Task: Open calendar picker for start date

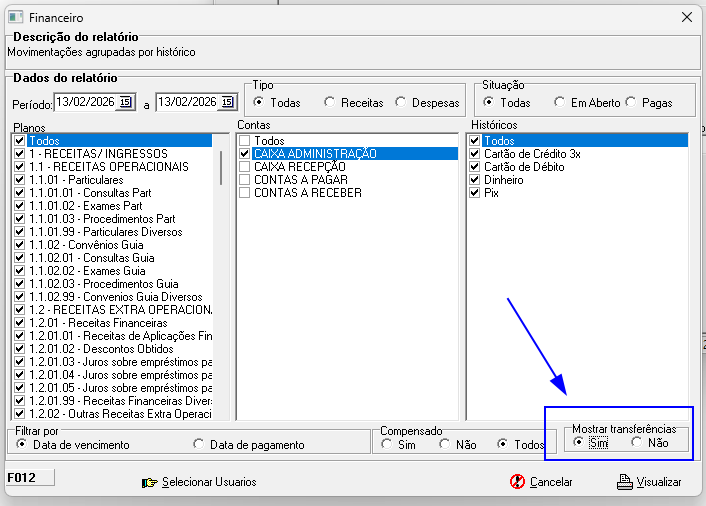Action: [x=125, y=102]
